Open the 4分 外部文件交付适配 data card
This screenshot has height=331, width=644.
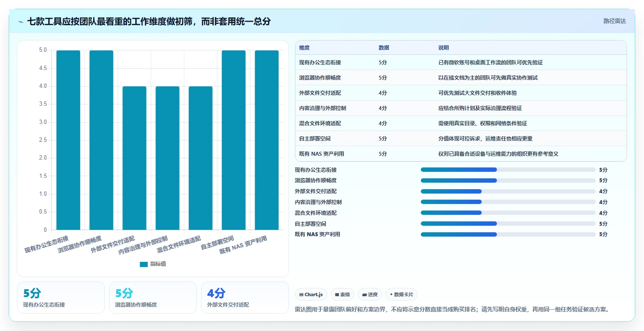pyautogui.click(x=245, y=298)
